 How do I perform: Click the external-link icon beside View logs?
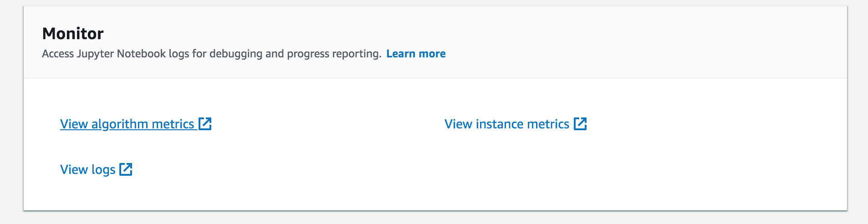[126, 169]
